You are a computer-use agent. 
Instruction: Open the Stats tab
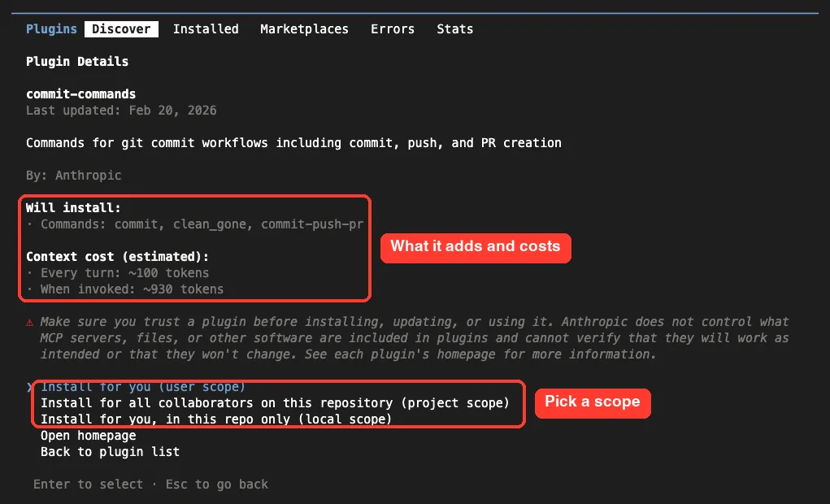click(x=454, y=29)
